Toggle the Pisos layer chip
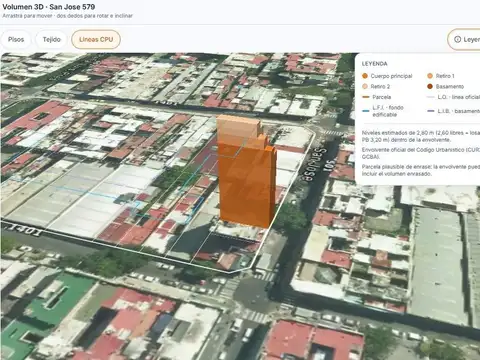This screenshot has height=360, width=480. [16, 39]
